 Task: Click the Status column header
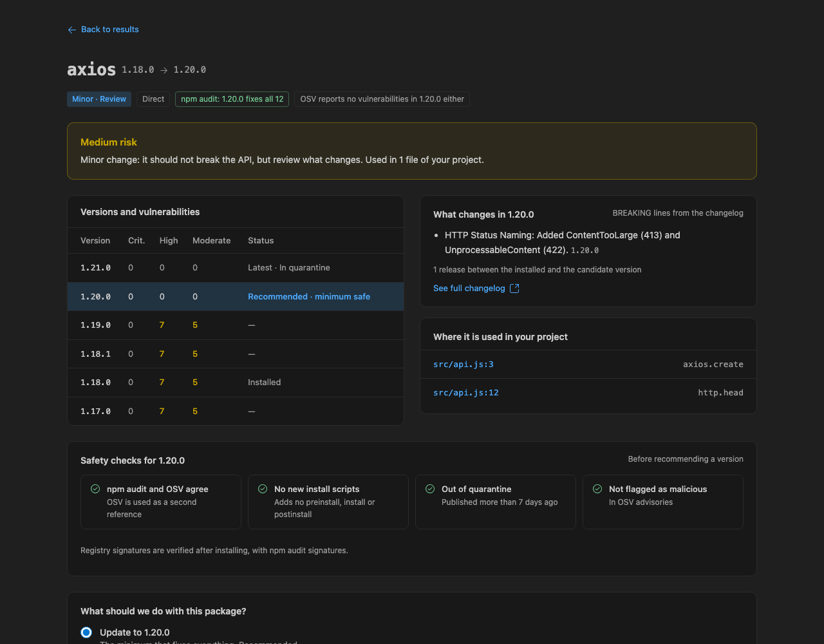click(x=261, y=241)
